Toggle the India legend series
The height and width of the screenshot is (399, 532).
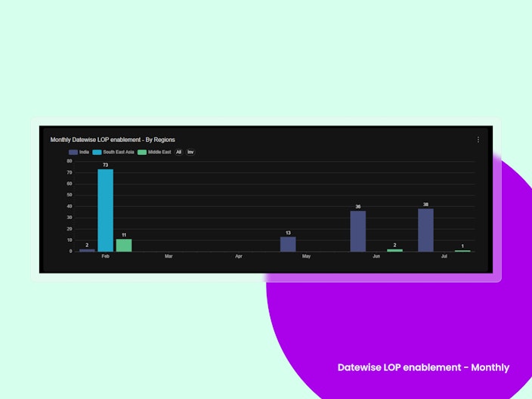79,152
